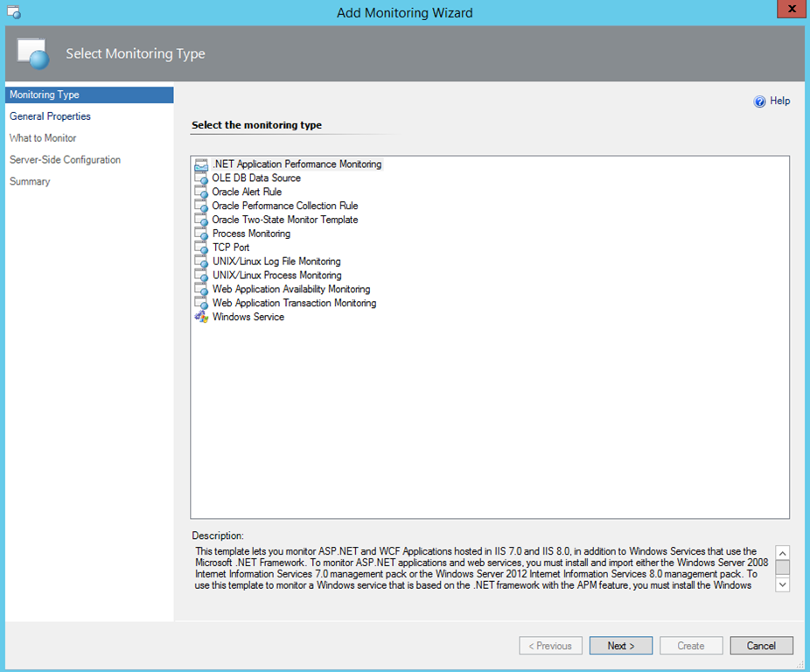Select Oracle Performance Collection Rule

284,206
